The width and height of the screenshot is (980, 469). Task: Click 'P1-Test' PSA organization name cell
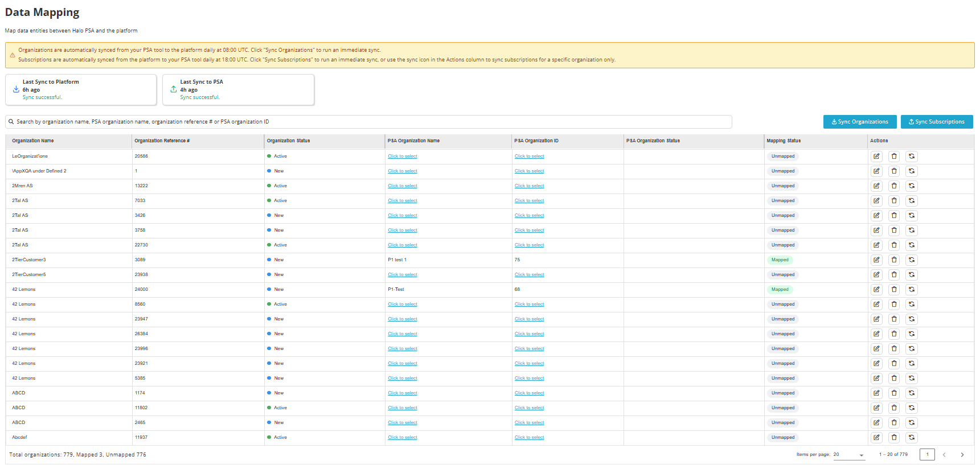point(396,289)
